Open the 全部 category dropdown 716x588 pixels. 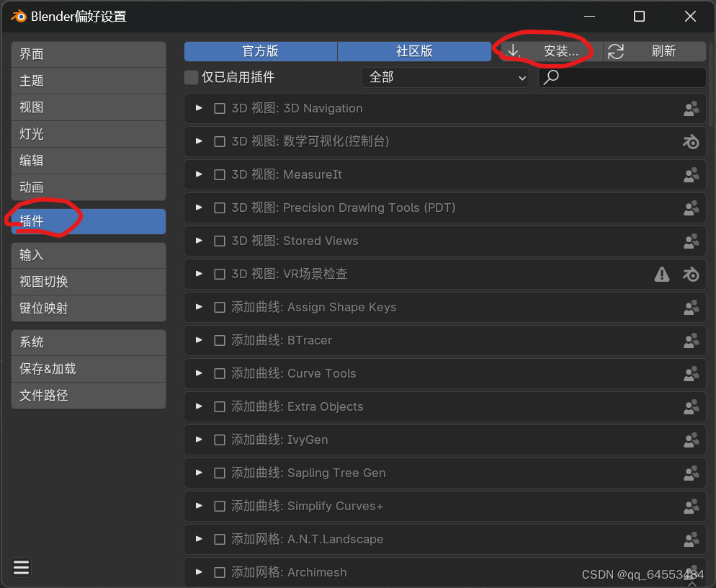[445, 77]
